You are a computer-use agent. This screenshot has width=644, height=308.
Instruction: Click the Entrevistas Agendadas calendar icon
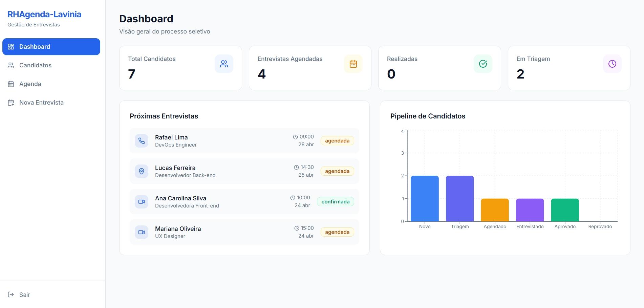353,64
